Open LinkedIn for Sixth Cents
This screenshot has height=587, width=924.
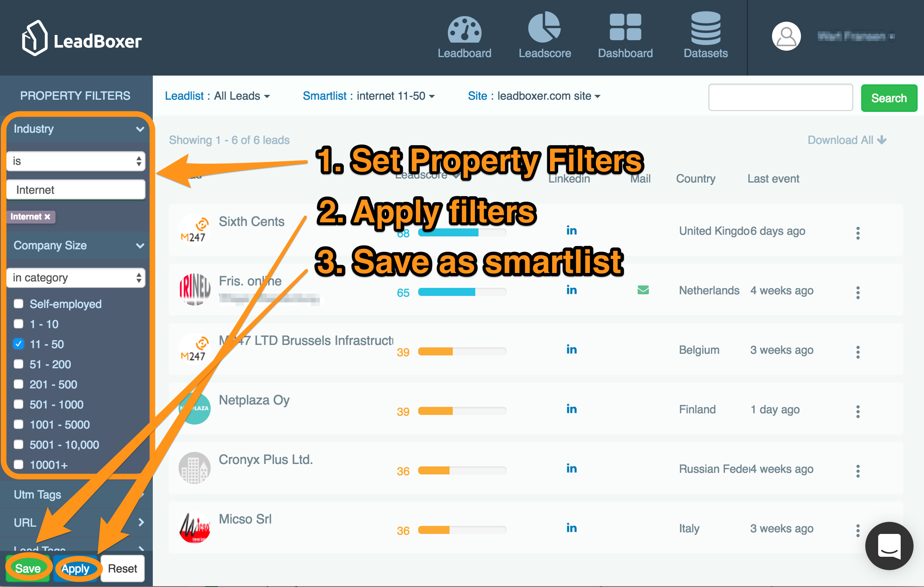pyautogui.click(x=571, y=230)
